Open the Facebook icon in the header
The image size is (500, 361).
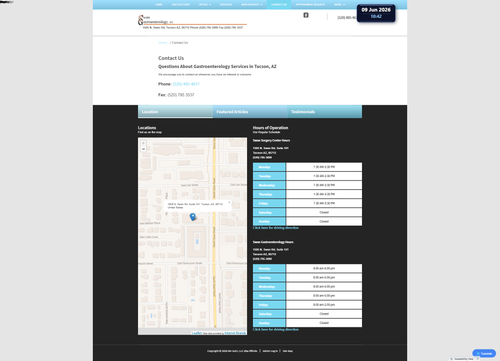[x=306, y=15]
